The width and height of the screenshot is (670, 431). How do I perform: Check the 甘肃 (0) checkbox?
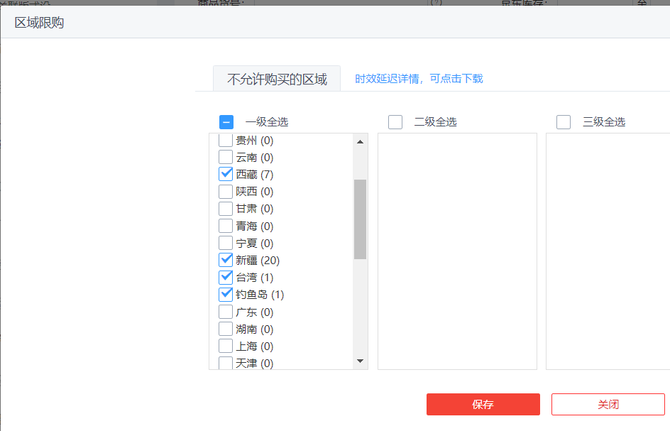pos(226,208)
